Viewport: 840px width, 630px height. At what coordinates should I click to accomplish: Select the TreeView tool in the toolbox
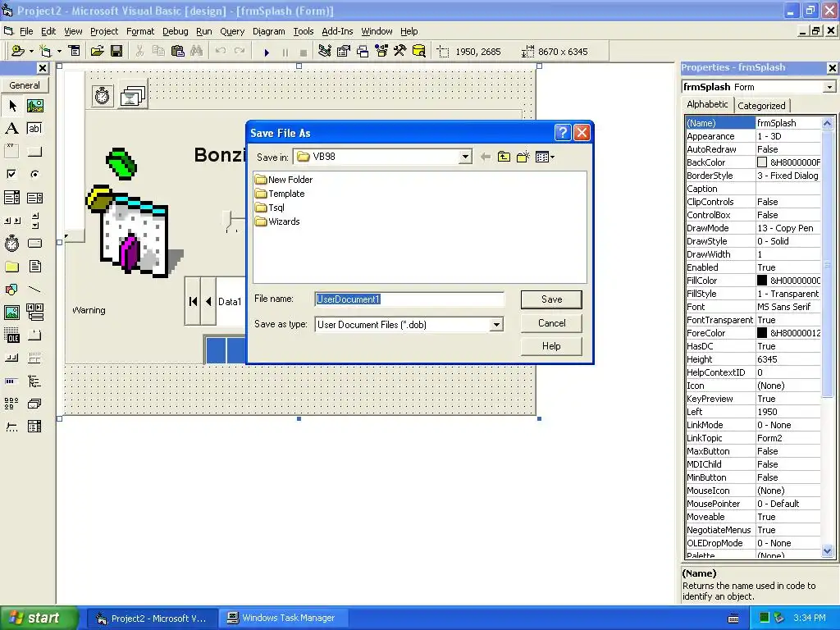pyautogui.click(x=34, y=381)
